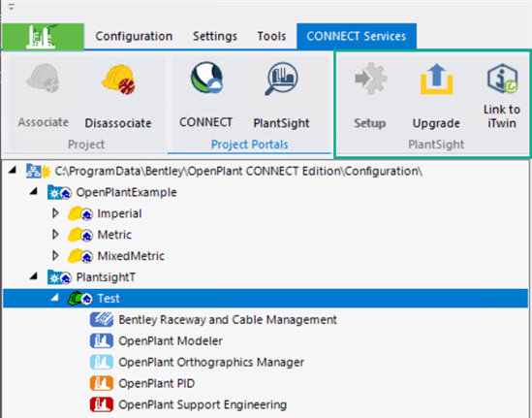Click the grayed Associate project icon
Image resolution: width=532 pixels, height=418 pixels.
[44, 79]
